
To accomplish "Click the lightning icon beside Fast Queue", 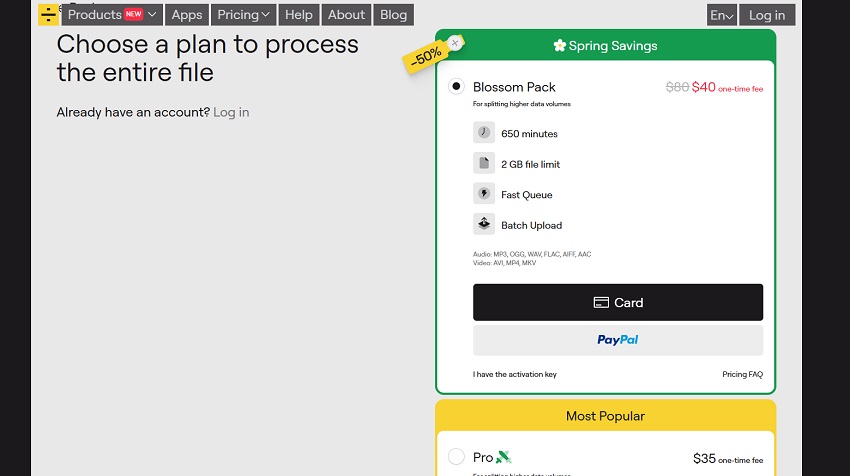I will 484,194.
